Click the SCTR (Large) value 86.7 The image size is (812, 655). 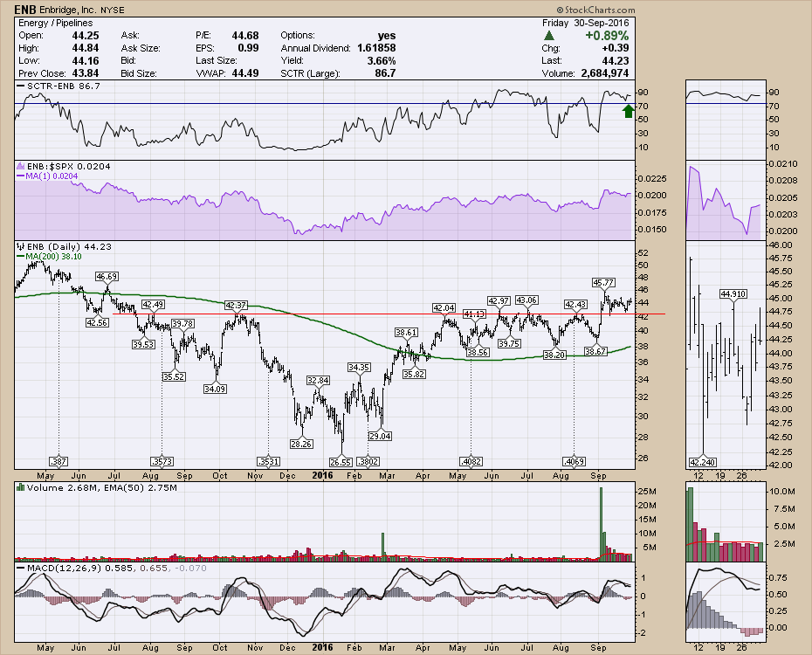click(385, 73)
